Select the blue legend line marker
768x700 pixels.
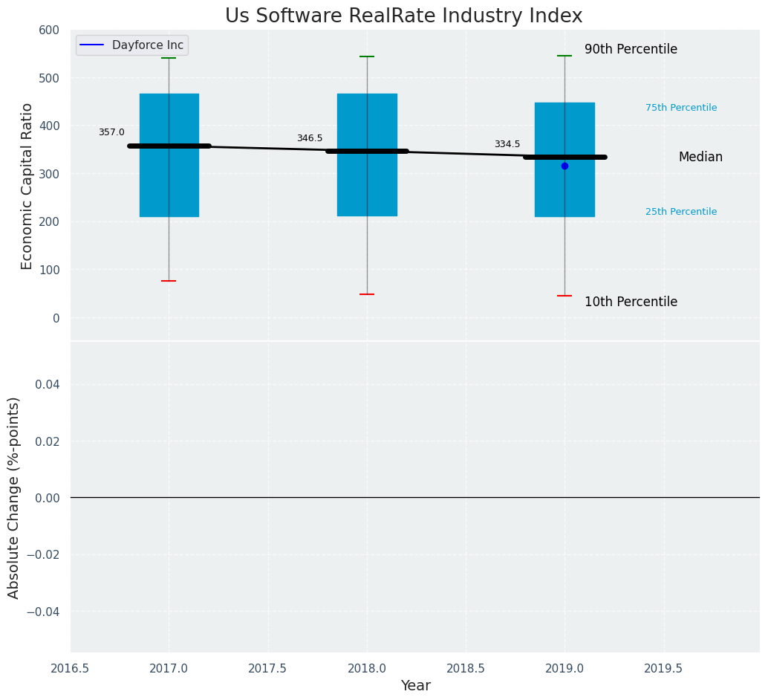pyautogui.click(x=91, y=45)
